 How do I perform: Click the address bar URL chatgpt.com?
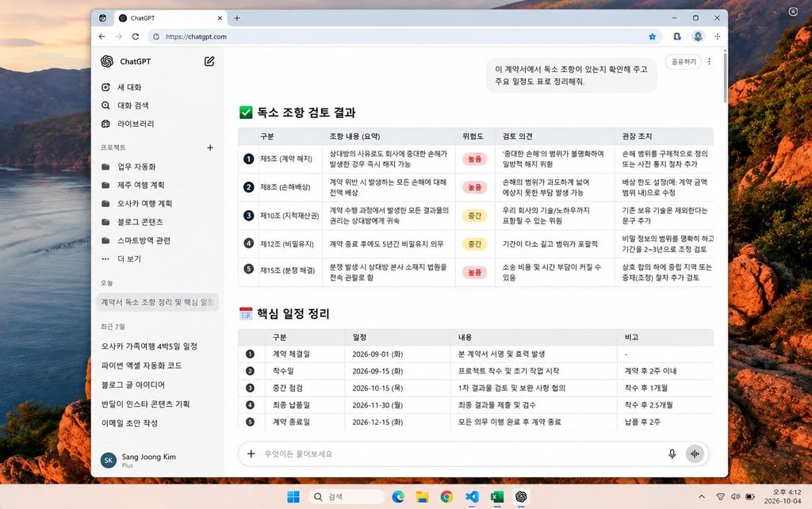[196, 36]
